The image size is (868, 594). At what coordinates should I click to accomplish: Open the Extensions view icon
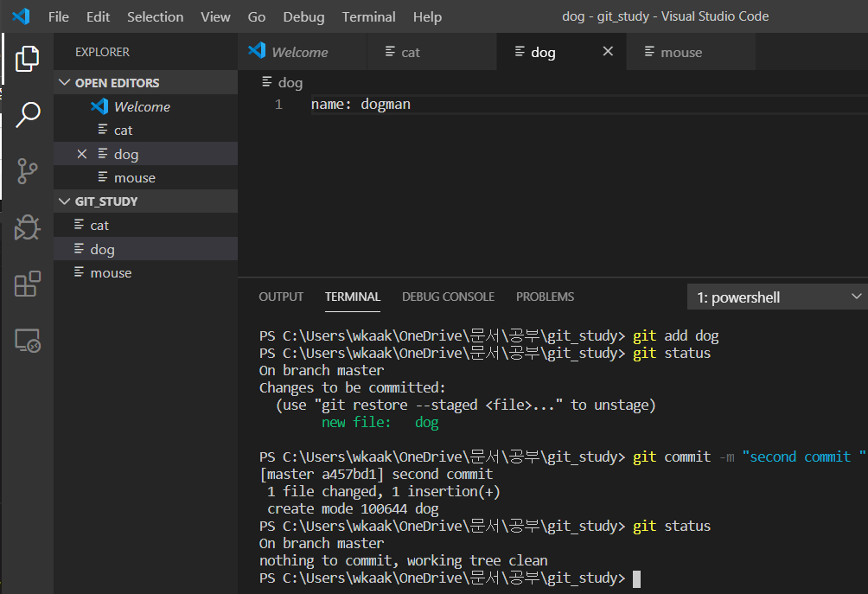[27, 284]
